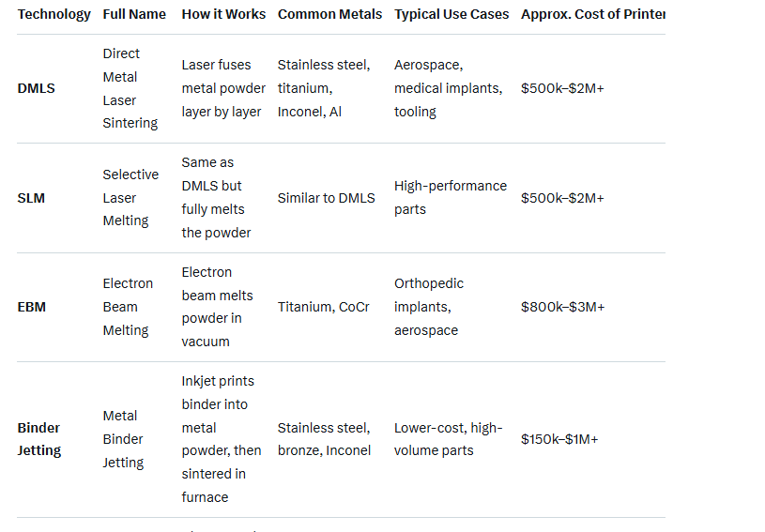765x532 pixels.
Task: Select the EBM technology cell
Action: (31, 307)
